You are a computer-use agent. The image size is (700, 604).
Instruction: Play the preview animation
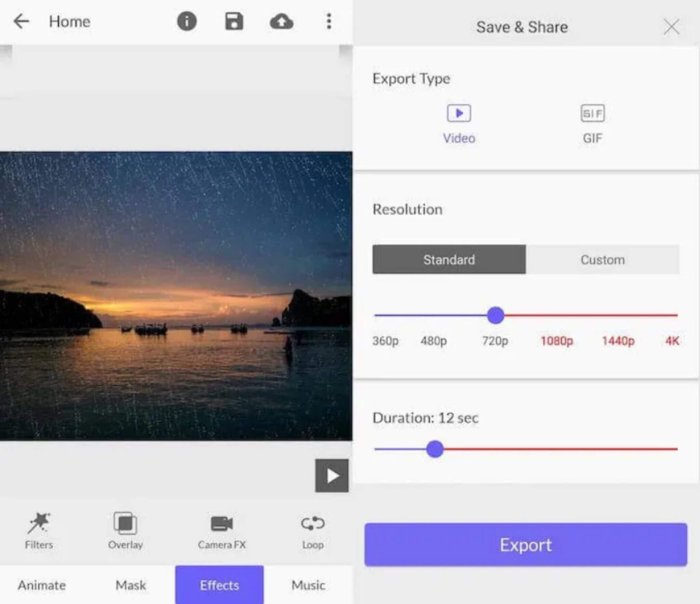[332, 476]
